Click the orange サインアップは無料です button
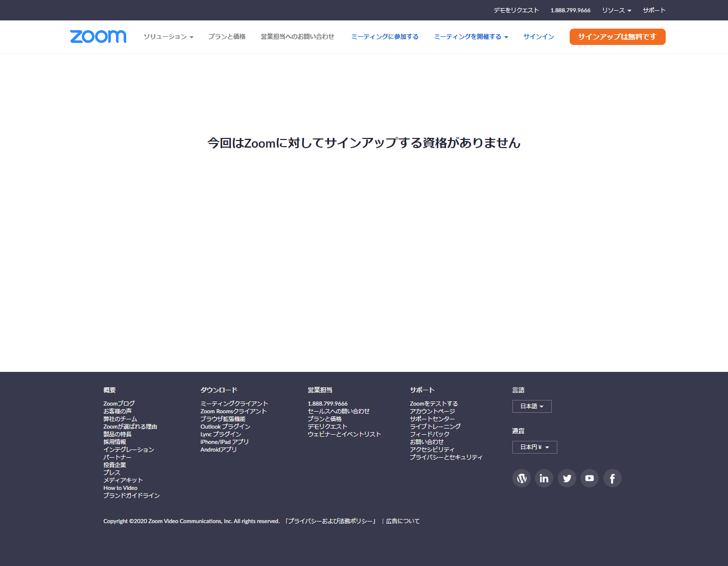This screenshot has height=566, width=728. [x=618, y=37]
